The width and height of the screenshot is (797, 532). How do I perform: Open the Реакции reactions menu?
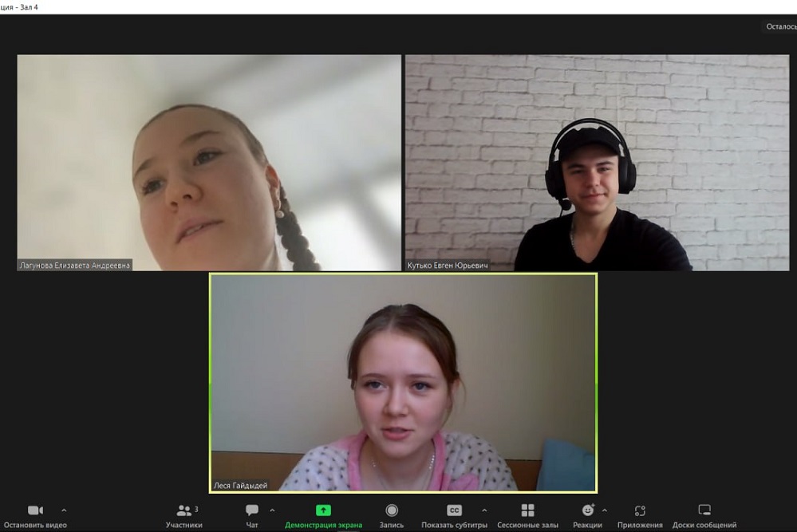[588, 516]
